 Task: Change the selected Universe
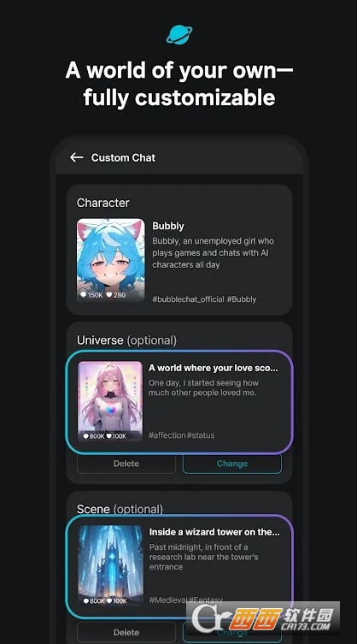(232, 464)
